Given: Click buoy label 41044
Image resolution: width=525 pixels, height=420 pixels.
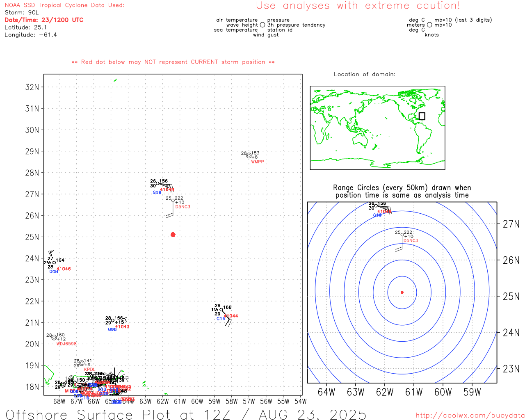Looking at the screenshot, I should (231, 316).
